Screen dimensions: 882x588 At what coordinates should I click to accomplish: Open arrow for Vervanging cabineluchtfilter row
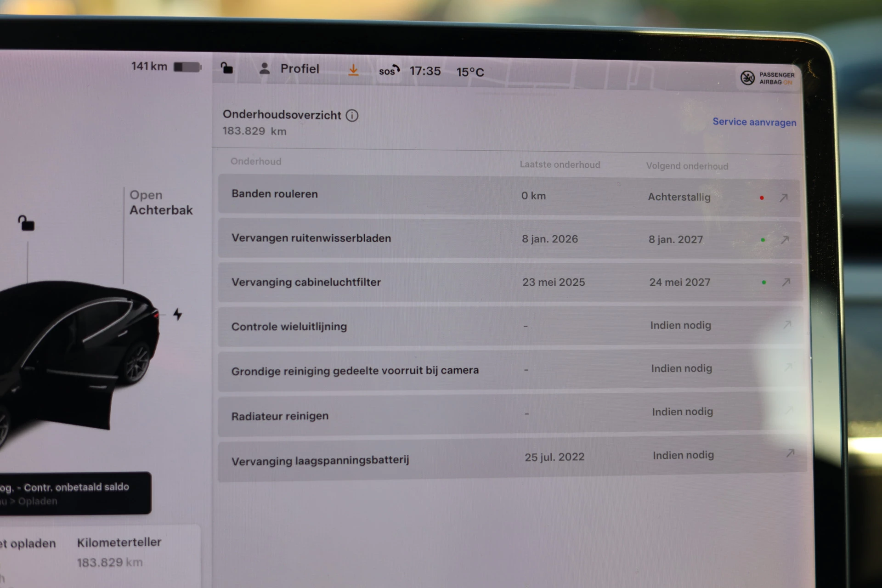click(786, 282)
